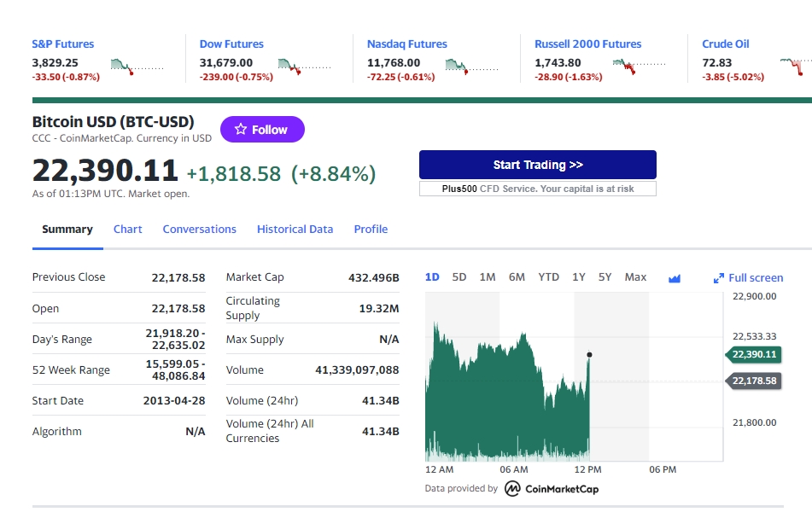Click the Max Supply label

[254, 339]
